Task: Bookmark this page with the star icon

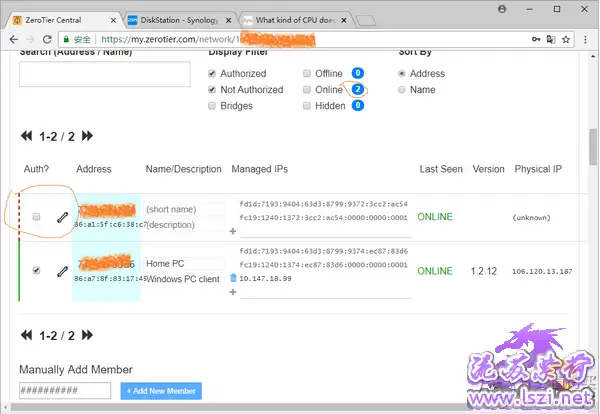Action: click(566, 39)
